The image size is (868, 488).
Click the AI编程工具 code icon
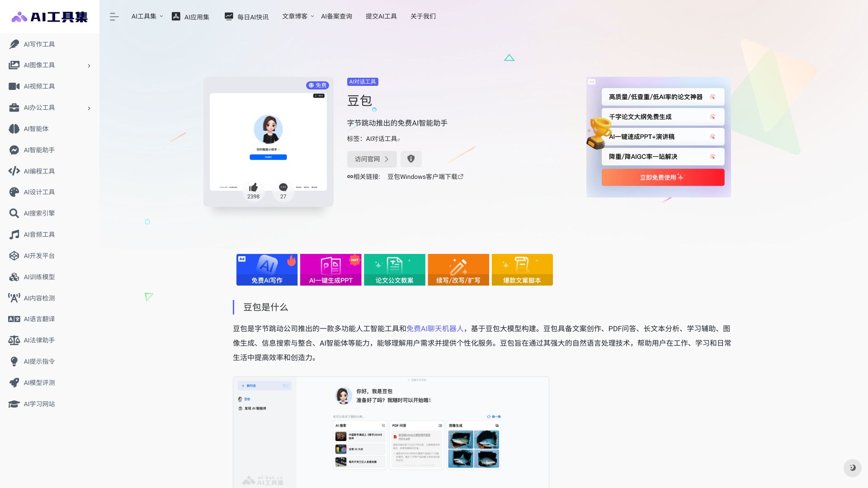pyautogui.click(x=14, y=171)
